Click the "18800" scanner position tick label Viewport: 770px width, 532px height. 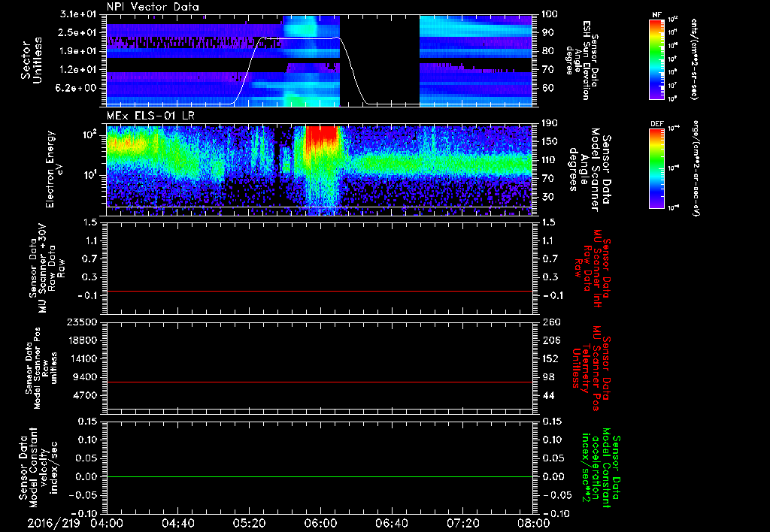pyautogui.click(x=83, y=340)
